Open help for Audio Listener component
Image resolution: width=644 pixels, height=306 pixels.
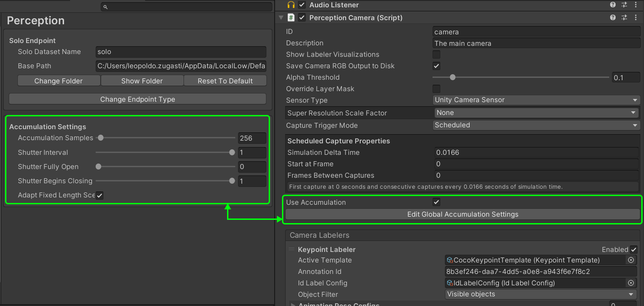coord(613,5)
